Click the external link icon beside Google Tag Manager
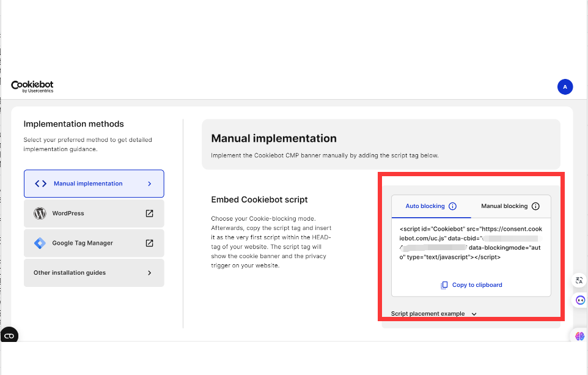 pyautogui.click(x=149, y=243)
